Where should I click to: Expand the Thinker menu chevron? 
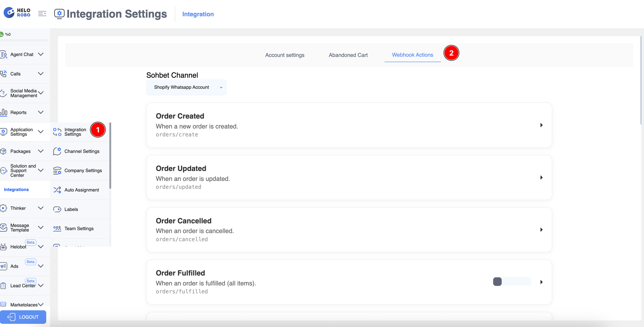(x=41, y=208)
